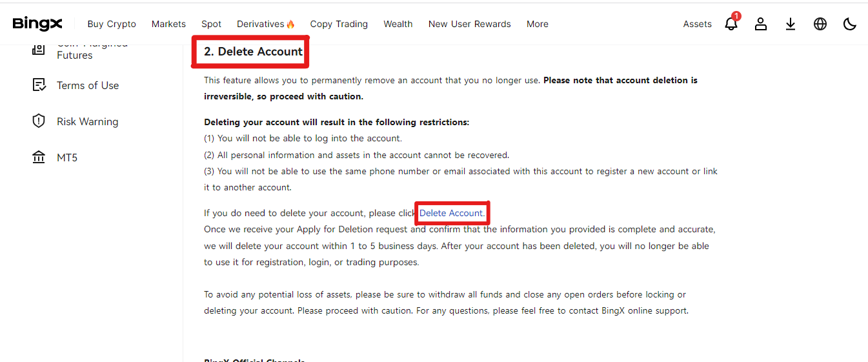The height and width of the screenshot is (362, 868).
Task: Open the Buy Crypto menu
Action: click(112, 24)
